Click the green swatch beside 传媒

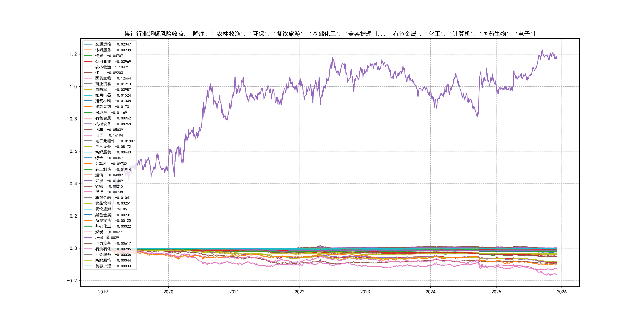[88, 56]
